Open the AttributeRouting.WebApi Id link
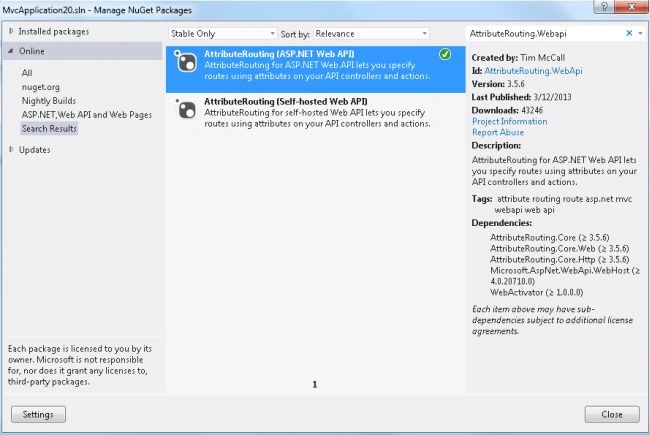 point(533,71)
